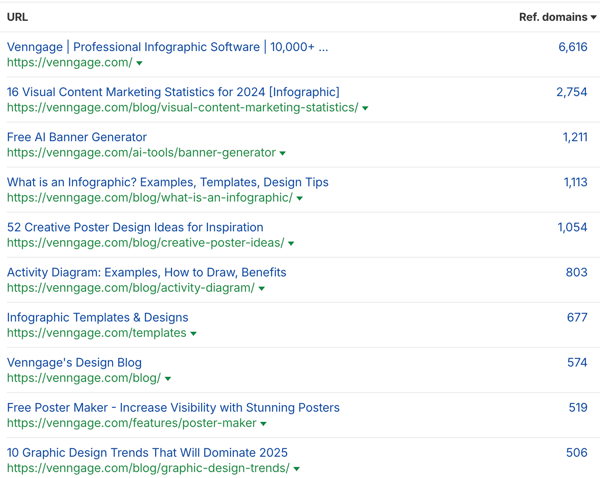
Task: Open the Infographic Templates & Designs page link
Action: click(97, 317)
